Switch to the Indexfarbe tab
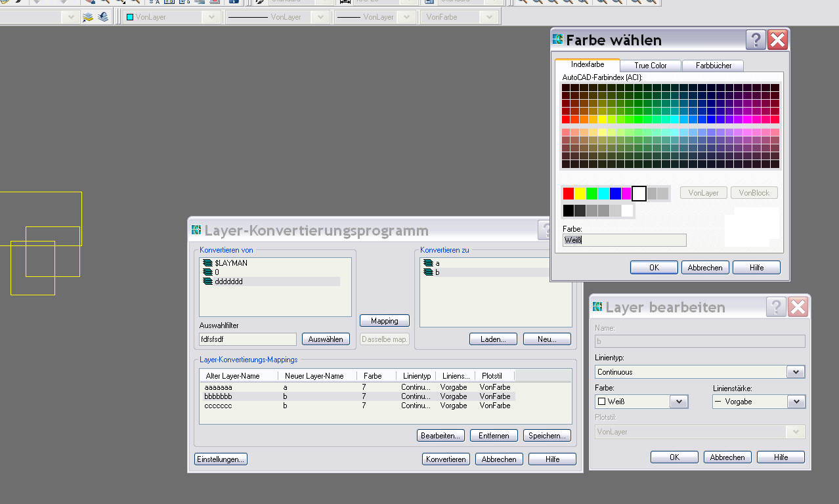This screenshot has height=504, width=839. click(x=588, y=64)
